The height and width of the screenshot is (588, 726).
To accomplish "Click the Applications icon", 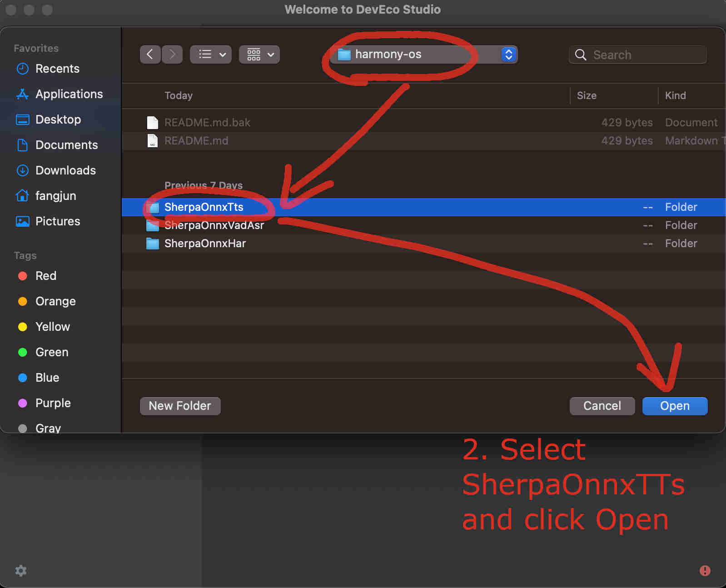I will pyautogui.click(x=22, y=94).
